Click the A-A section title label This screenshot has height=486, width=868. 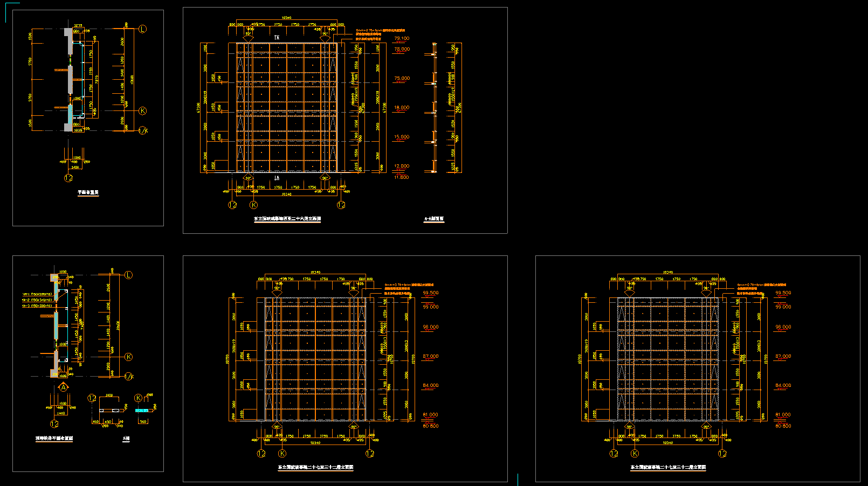click(434, 219)
